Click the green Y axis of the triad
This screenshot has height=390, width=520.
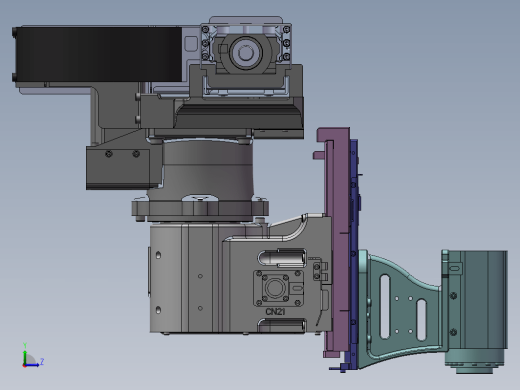point(25,354)
